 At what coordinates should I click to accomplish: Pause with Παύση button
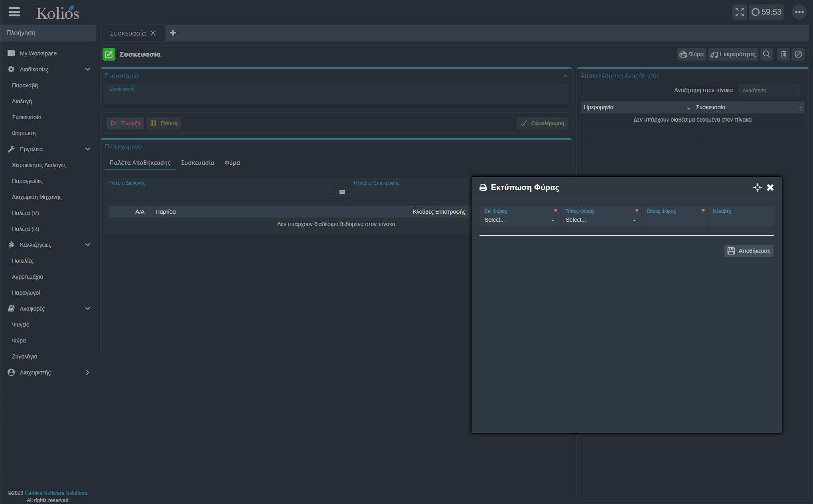tap(164, 123)
